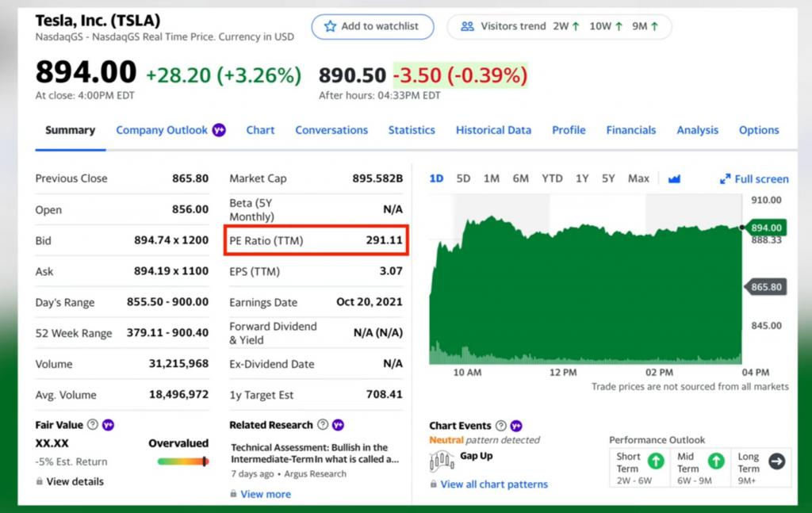Image resolution: width=812 pixels, height=513 pixels.
Task: Click the Gap Up candlestick pattern icon
Action: tap(442, 460)
